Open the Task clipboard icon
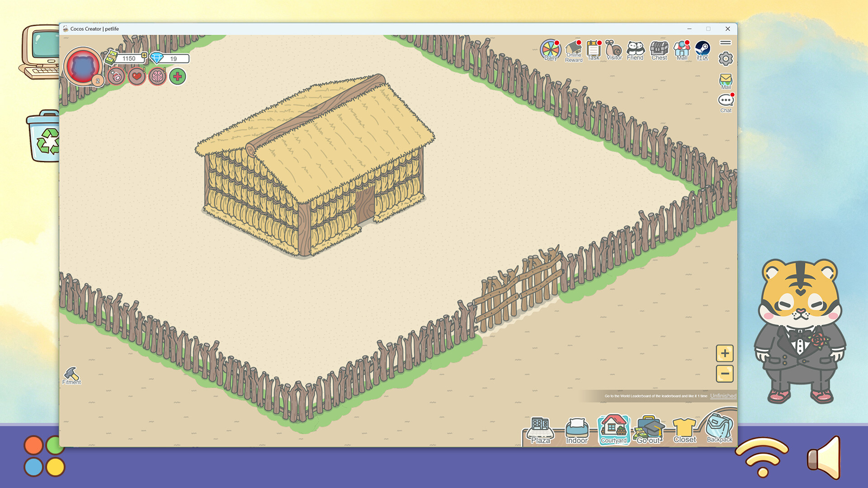Screen dimensions: 868x488 593,50
